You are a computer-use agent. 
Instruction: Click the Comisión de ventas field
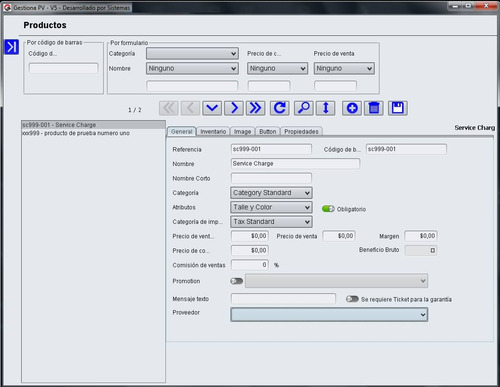pyautogui.click(x=250, y=265)
